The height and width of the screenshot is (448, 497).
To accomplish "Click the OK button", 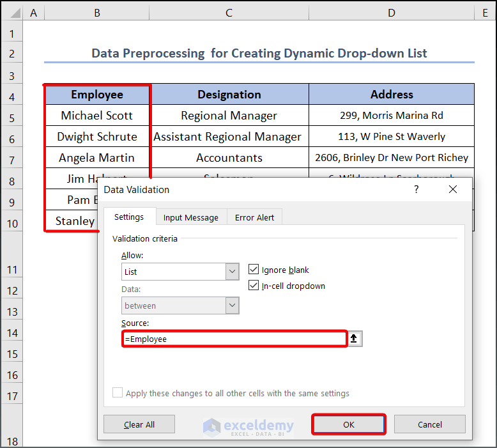I will [349, 424].
